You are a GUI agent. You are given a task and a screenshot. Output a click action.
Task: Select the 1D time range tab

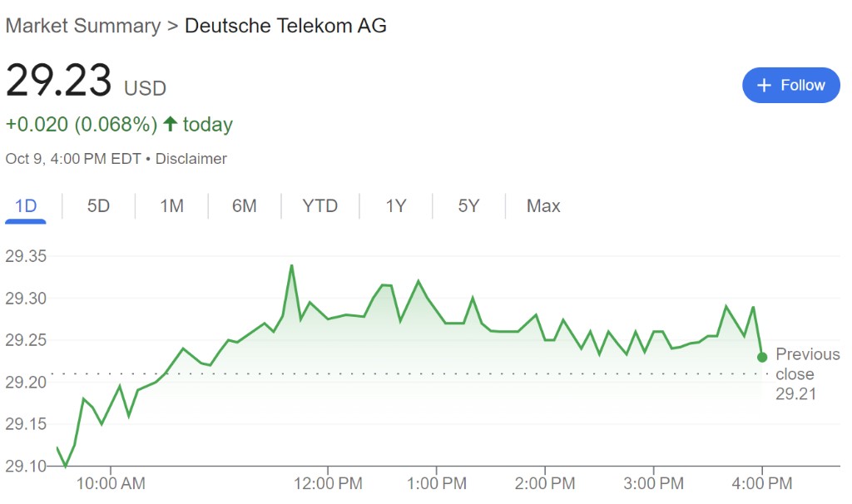[x=26, y=205]
